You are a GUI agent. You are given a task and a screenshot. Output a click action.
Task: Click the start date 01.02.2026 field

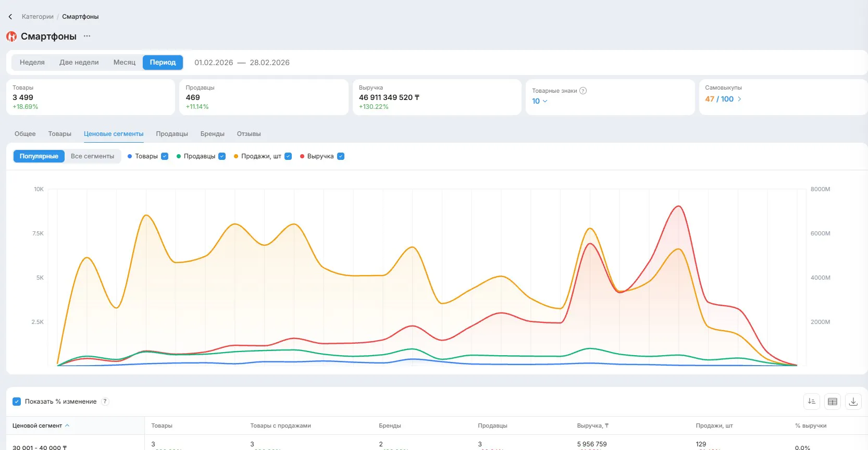click(x=214, y=63)
